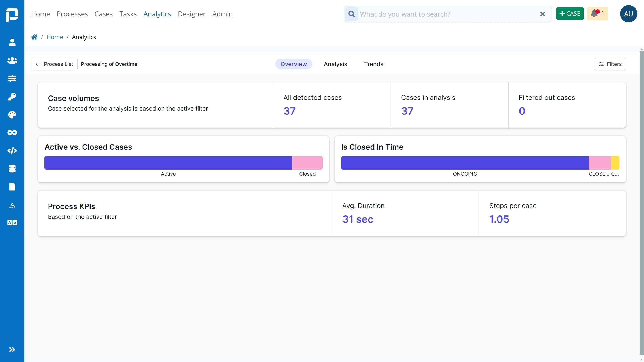Screen dimensions: 644x362
Task: Click the All detected cases value 37
Action: (290, 111)
